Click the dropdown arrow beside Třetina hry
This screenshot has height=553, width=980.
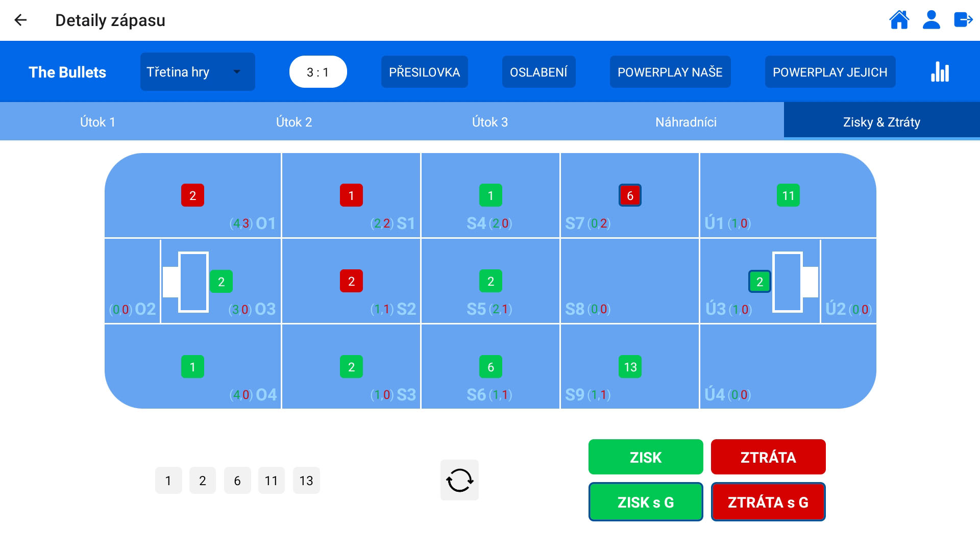[237, 72]
